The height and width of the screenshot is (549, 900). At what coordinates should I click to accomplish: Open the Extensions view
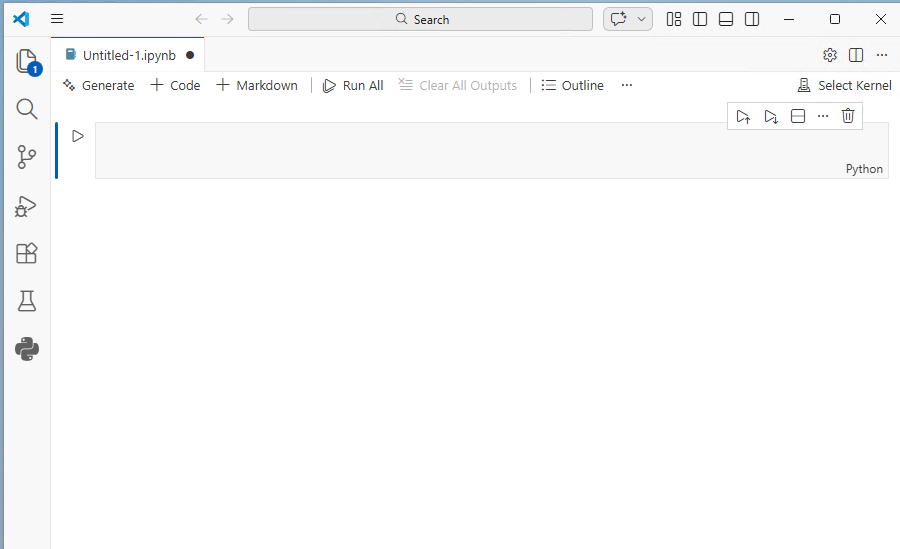pos(27,253)
